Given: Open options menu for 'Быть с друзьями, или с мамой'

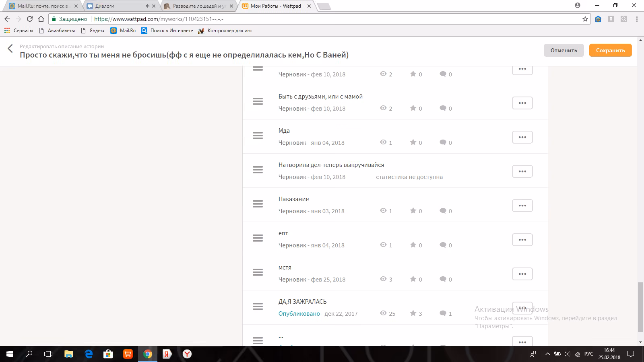Looking at the screenshot, I should [522, 103].
